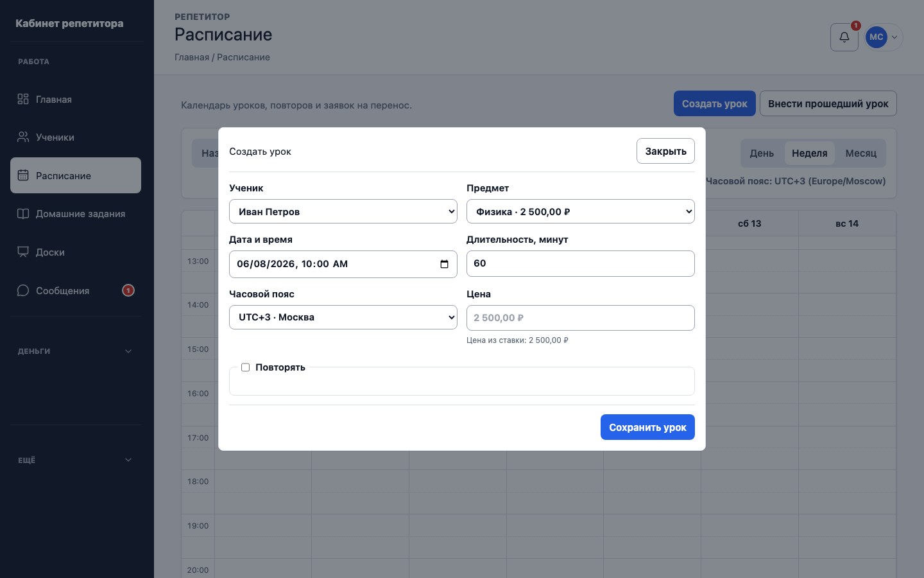
Task: Switch calendar to Неделя view
Action: pos(809,153)
